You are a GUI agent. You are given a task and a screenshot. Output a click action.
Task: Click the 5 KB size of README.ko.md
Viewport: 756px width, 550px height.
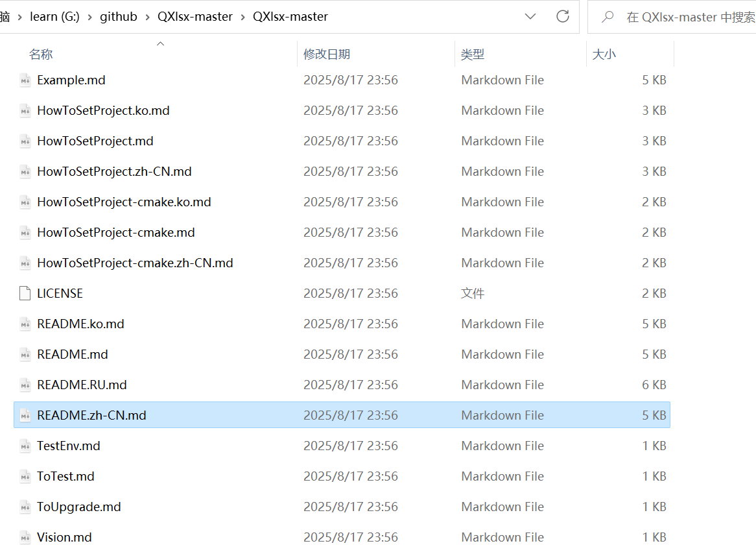(x=654, y=324)
